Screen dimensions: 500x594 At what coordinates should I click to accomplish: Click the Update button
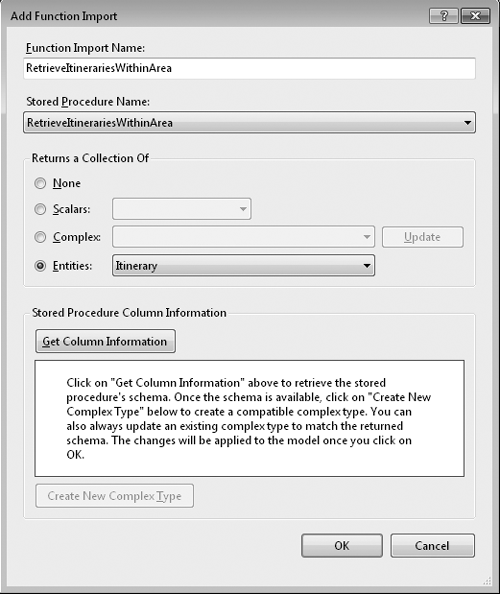click(422, 237)
